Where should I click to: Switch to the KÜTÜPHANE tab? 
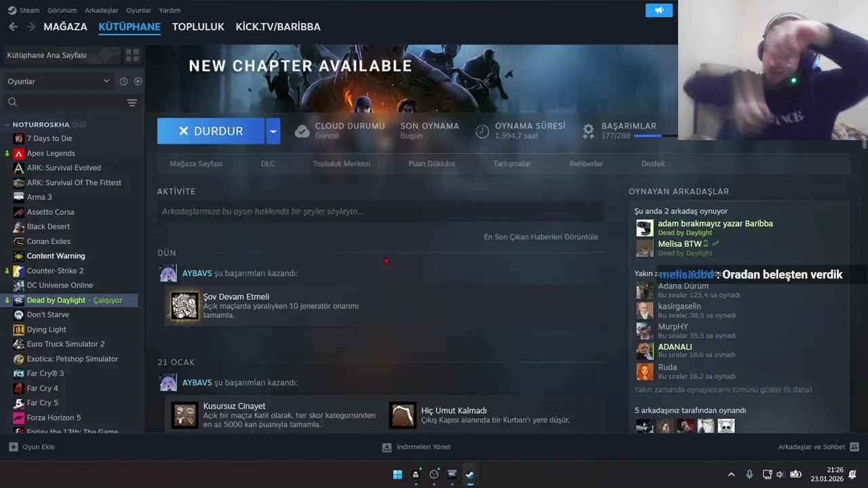pyautogui.click(x=130, y=27)
